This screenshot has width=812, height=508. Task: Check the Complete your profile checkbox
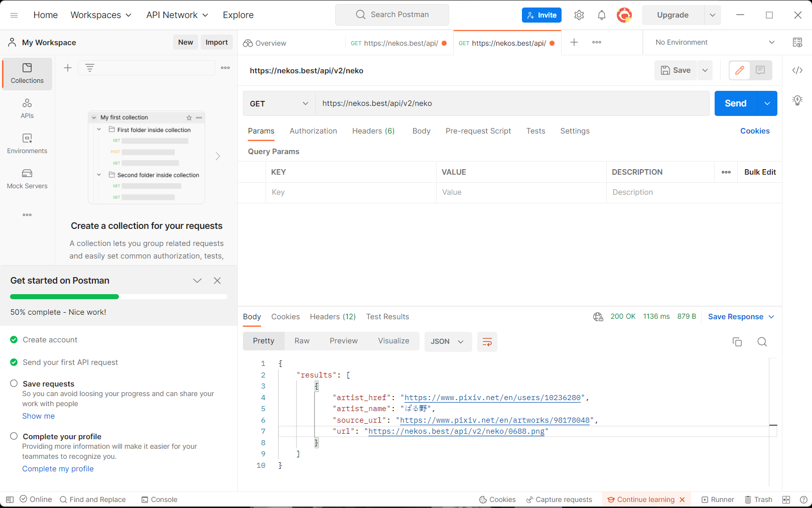(14, 436)
